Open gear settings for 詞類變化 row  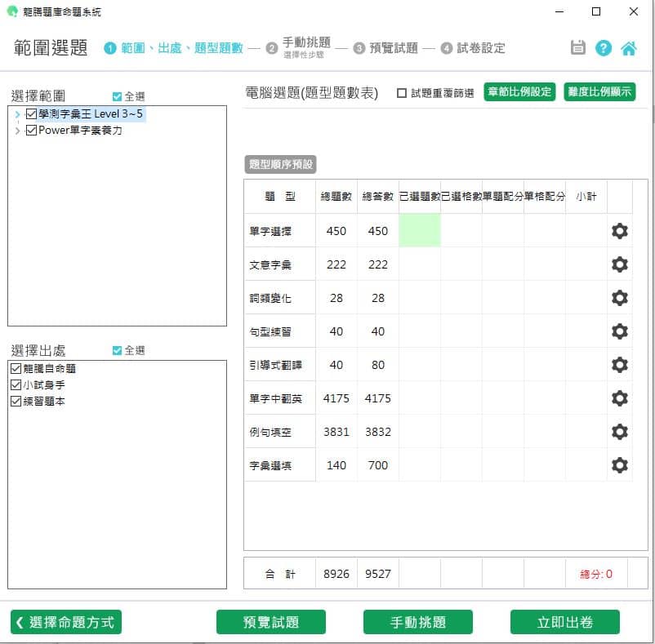point(620,298)
